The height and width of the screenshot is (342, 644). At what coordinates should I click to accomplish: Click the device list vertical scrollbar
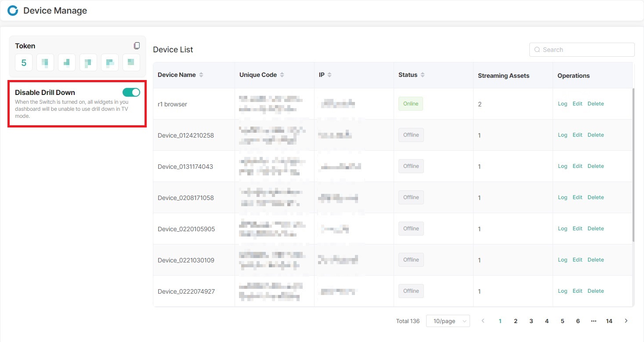click(633, 165)
